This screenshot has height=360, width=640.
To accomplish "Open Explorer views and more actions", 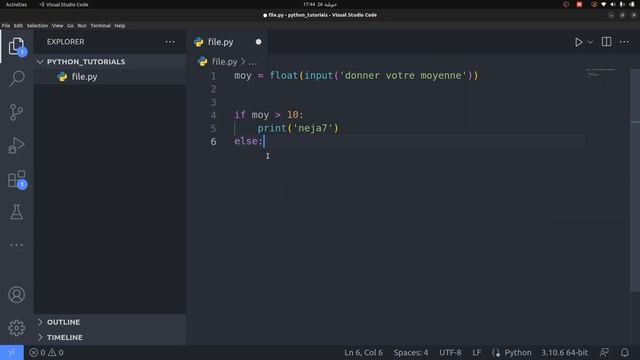I will [170, 42].
